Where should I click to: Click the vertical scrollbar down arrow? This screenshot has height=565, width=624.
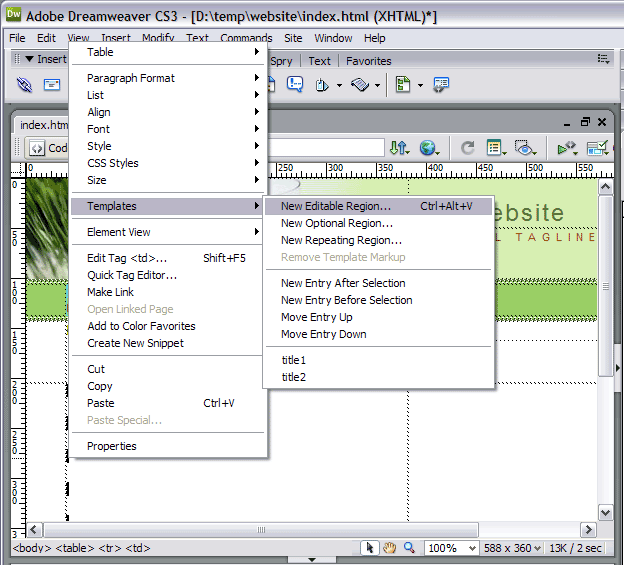pyautogui.click(x=606, y=512)
